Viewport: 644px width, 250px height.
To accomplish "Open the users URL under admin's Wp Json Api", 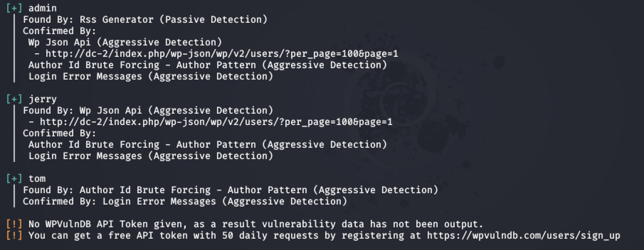I will click(222, 54).
